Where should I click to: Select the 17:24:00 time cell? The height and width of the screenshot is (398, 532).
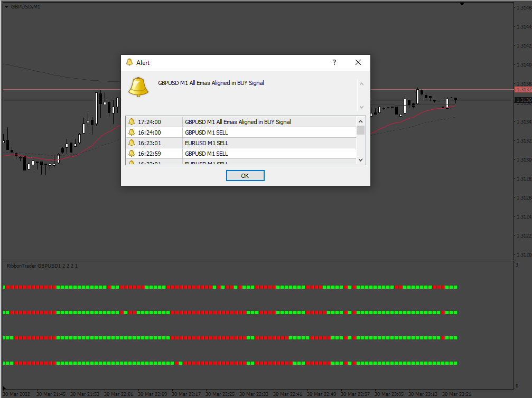point(150,122)
